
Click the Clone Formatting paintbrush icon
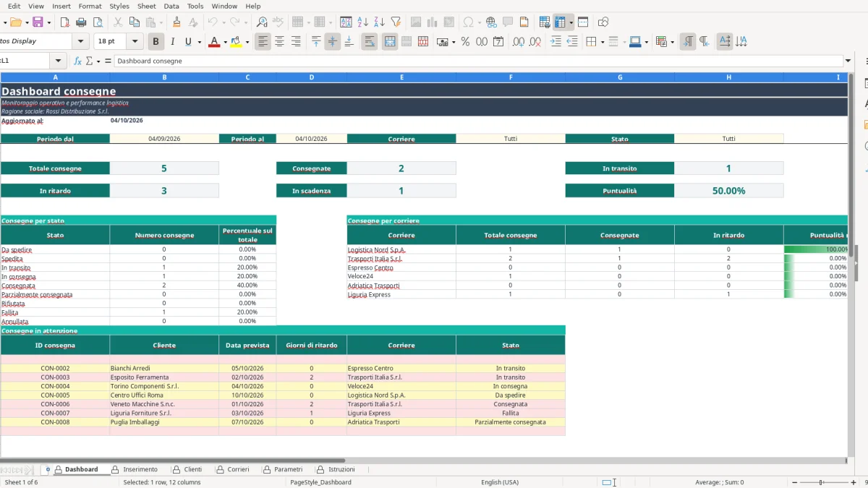pos(176,22)
